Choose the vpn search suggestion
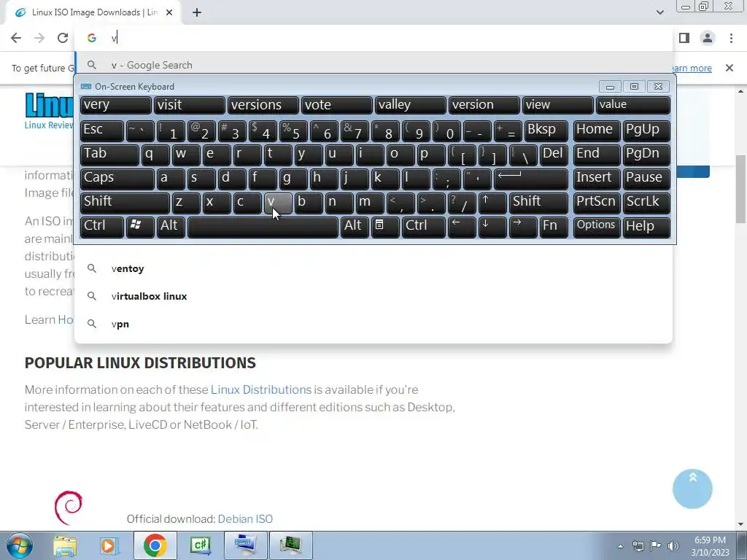Screen dimensions: 747x560 pos(373,324)
